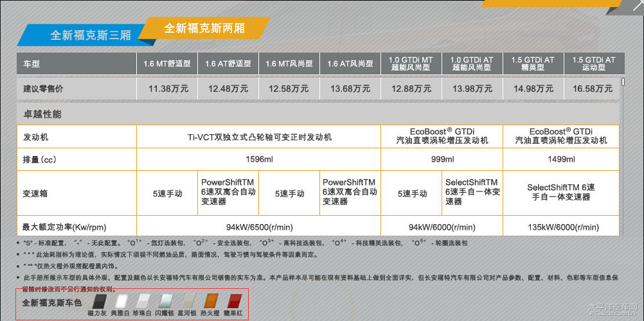Viewport: 644px width, 321px height.
Task: Click the 13.98万元 price cell
Action: point(472,88)
